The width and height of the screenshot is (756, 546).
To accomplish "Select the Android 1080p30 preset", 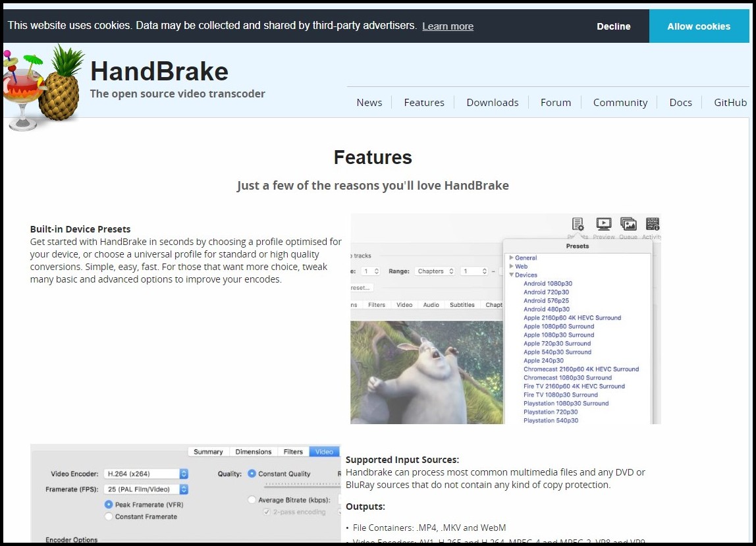I will 548,284.
